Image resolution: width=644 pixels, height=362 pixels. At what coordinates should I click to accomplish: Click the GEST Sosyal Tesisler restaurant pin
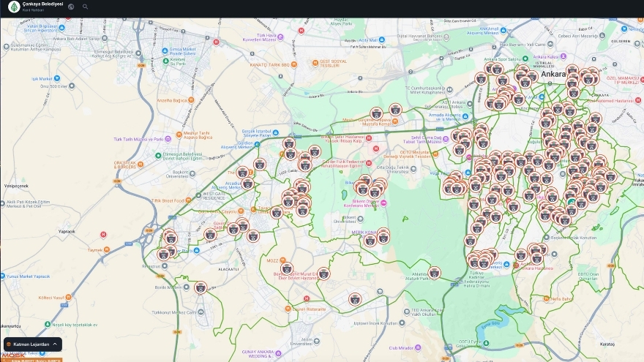[x=315, y=64]
